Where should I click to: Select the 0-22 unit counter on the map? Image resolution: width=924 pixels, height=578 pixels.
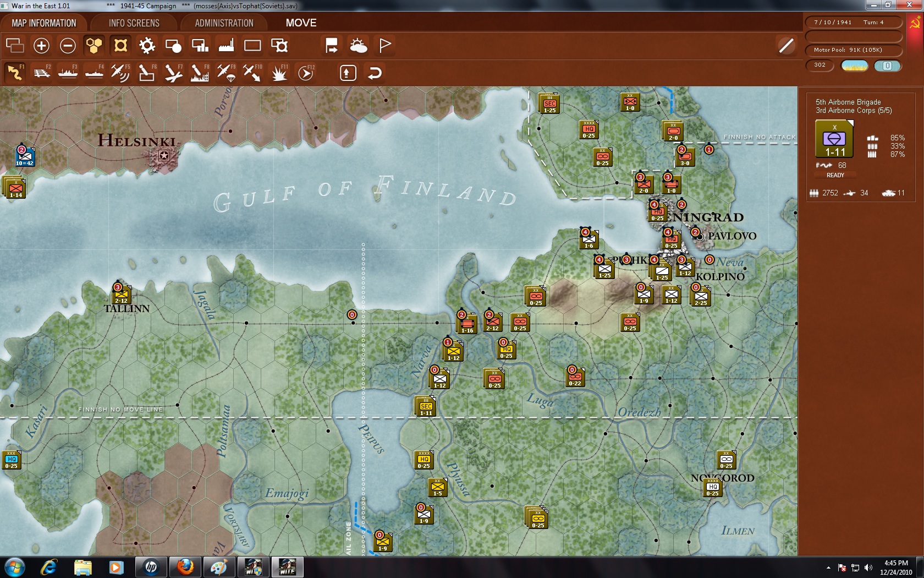click(x=575, y=377)
